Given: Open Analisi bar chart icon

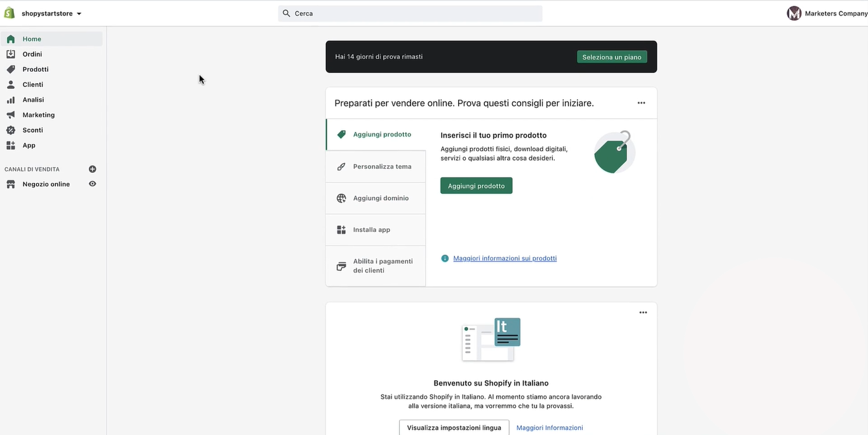Looking at the screenshot, I should (x=11, y=100).
